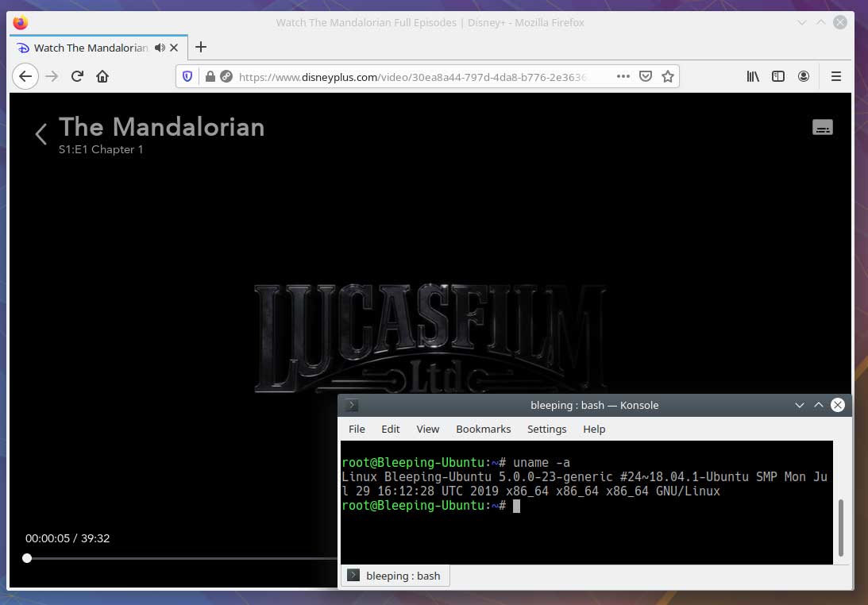This screenshot has height=605, width=868.
Task: Close the Watch The Mandalorian tab
Action: click(x=174, y=48)
